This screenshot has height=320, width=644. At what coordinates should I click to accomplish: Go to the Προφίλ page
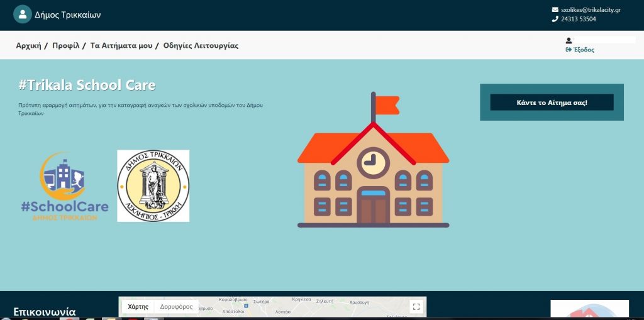click(x=65, y=46)
